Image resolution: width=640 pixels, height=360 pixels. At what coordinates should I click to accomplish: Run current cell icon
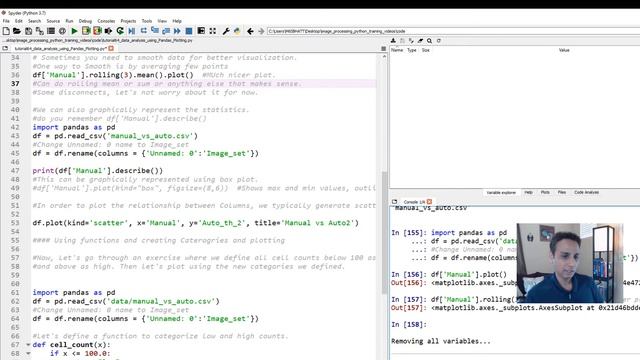pos(86,31)
